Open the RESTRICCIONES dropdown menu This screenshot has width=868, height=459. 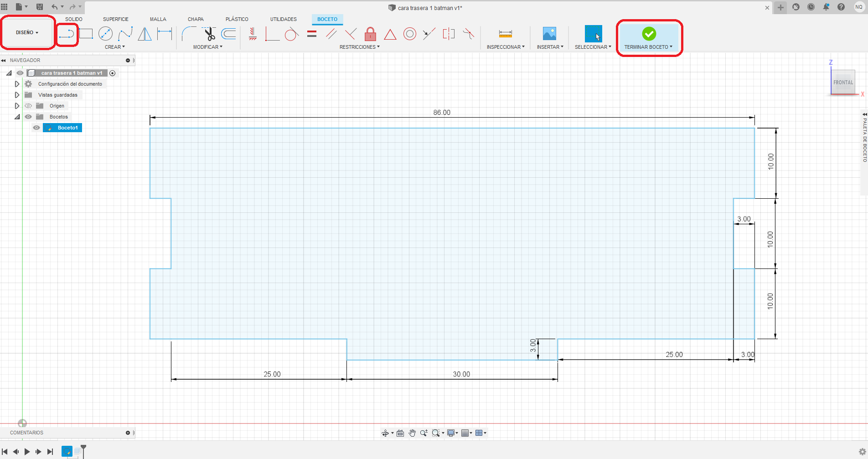pyautogui.click(x=360, y=47)
